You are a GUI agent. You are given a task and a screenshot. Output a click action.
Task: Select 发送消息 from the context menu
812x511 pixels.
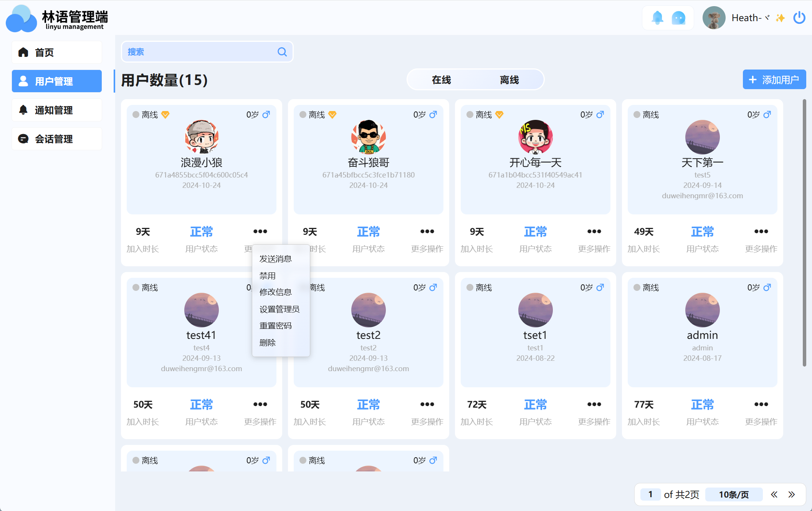[275, 259]
